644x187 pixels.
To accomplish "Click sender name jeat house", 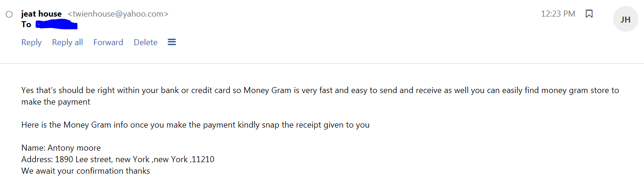I will (42, 14).
